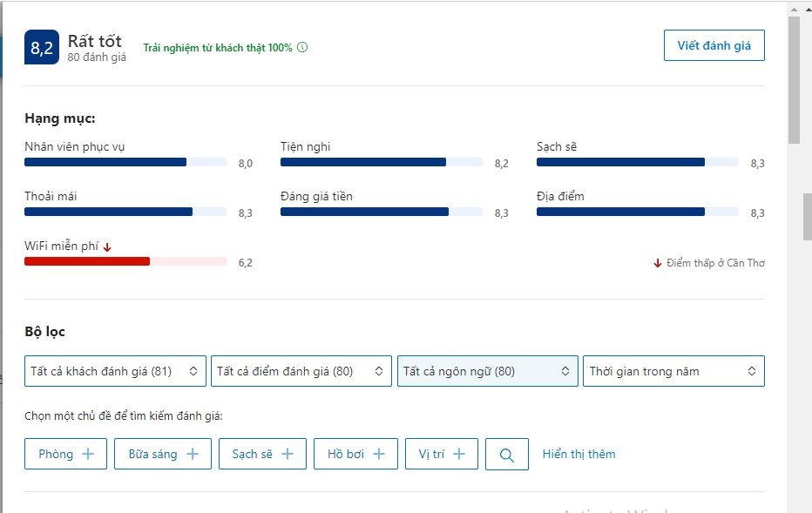The image size is (812, 513).
Task: Toggle the Sạch sẽ topic filter
Action: pos(261,454)
